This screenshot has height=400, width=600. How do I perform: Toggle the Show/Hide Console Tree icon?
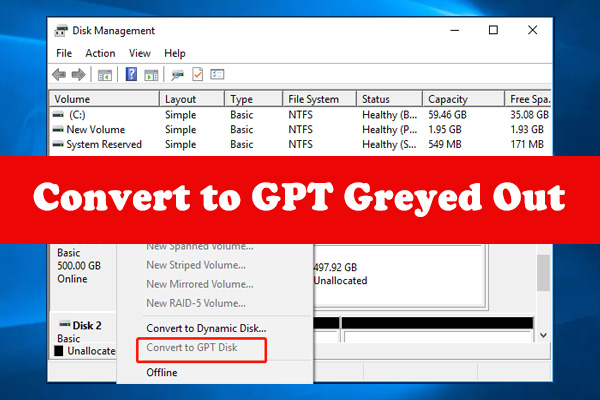(x=104, y=75)
